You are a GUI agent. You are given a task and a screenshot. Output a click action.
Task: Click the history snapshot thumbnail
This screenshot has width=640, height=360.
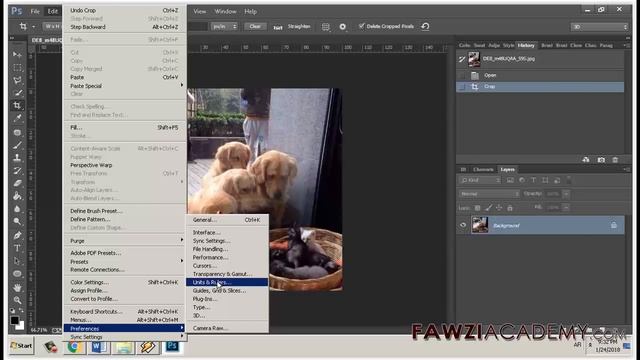click(474, 59)
